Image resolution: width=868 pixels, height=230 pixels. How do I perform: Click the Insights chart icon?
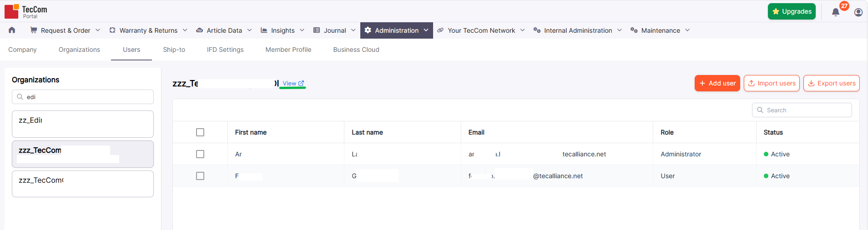(x=264, y=30)
